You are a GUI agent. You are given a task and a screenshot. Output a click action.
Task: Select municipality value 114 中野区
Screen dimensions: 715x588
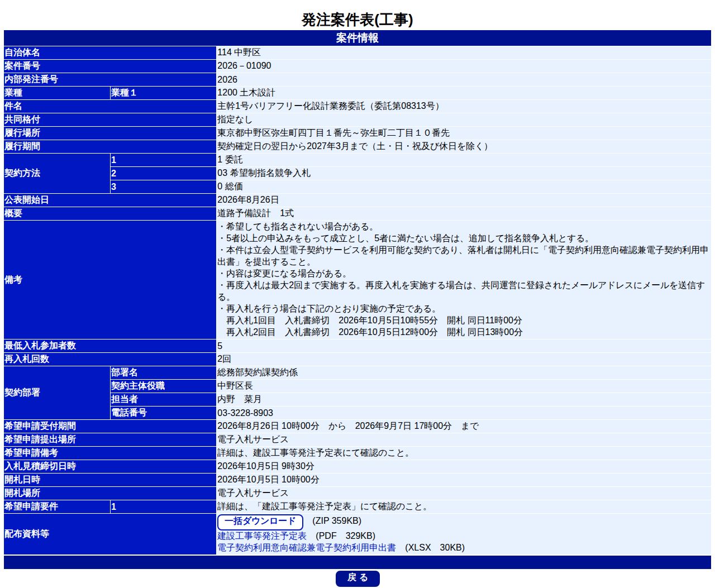[239, 52]
